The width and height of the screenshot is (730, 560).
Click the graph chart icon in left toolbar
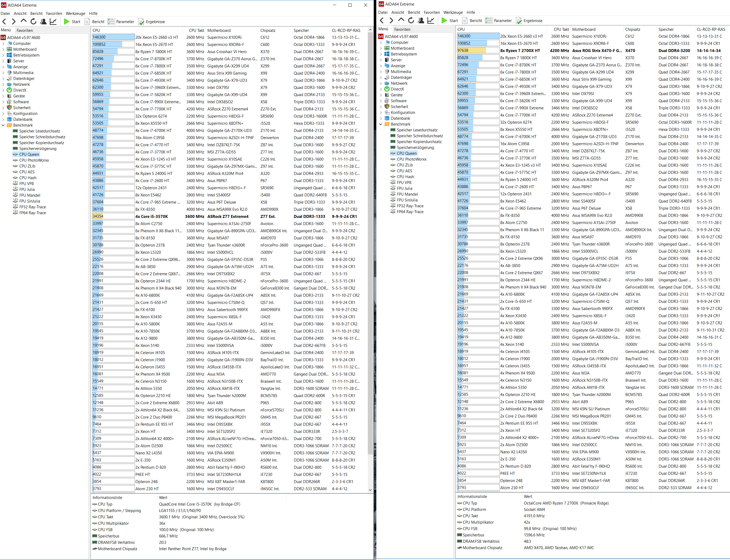tap(53, 22)
